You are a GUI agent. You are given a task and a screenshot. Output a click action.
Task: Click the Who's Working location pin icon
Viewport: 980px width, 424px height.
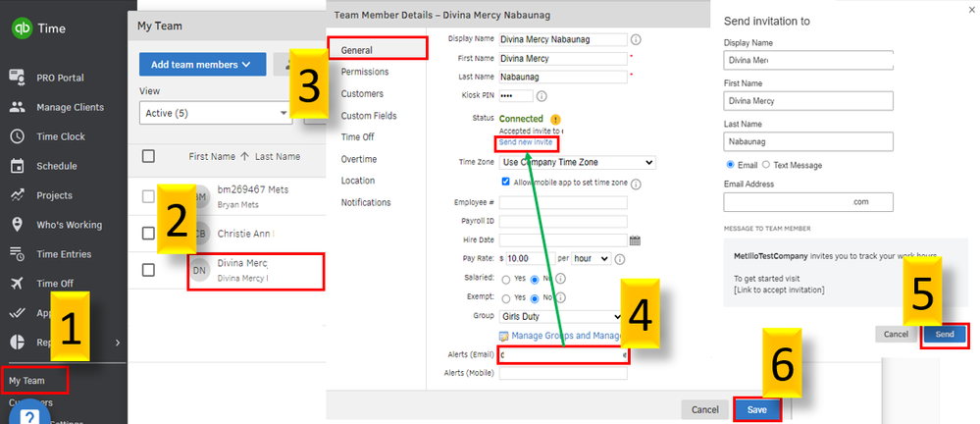coord(18,225)
